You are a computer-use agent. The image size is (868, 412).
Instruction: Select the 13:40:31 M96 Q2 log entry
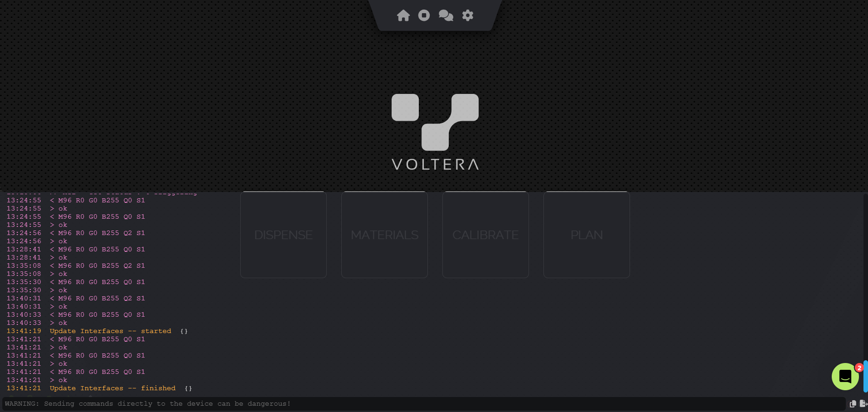click(x=76, y=298)
